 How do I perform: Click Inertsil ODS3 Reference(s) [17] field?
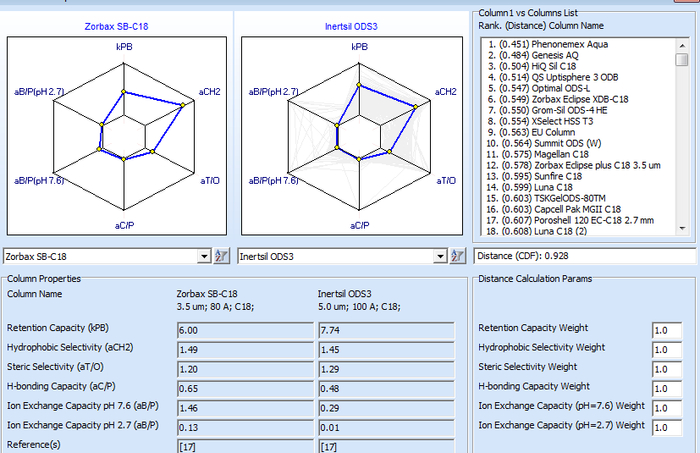click(386, 446)
